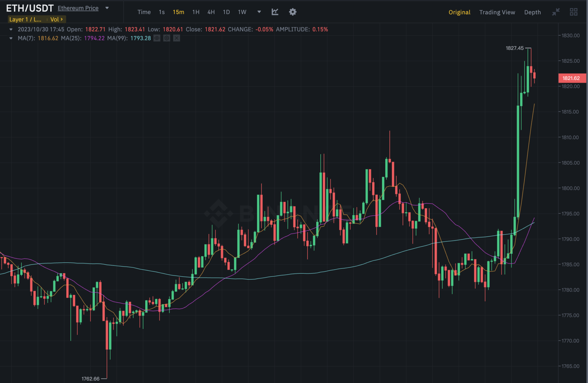Image resolution: width=588 pixels, height=383 pixels.
Task: Open the technical indicators chart icon
Action: (x=275, y=12)
